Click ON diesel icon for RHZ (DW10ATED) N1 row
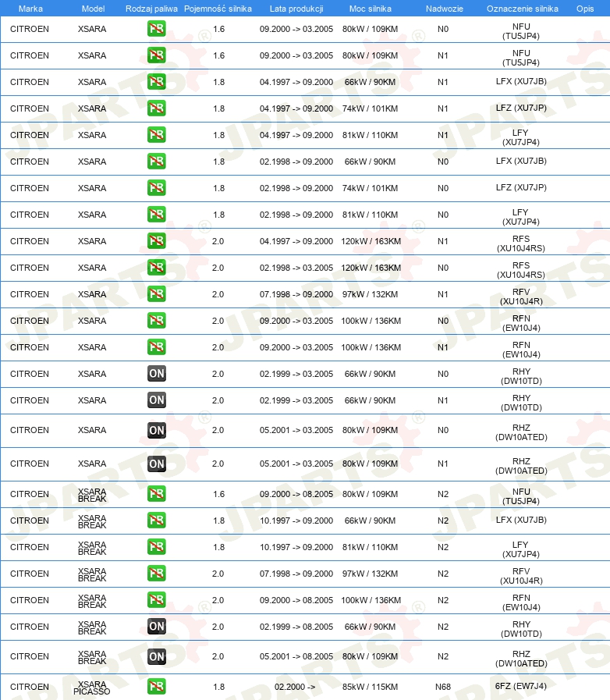This screenshot has width=610, height=700. [x=157, y=464]
